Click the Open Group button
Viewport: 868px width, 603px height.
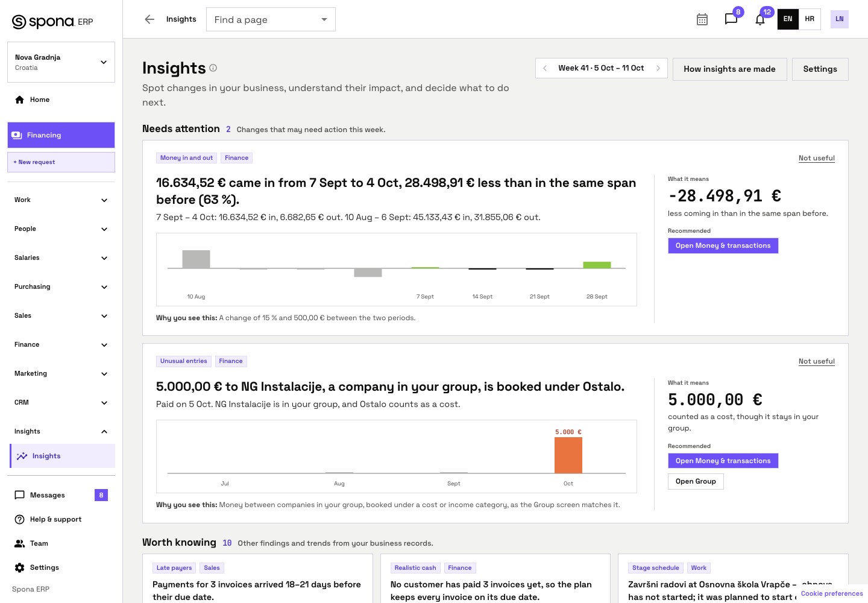(696, 481)
